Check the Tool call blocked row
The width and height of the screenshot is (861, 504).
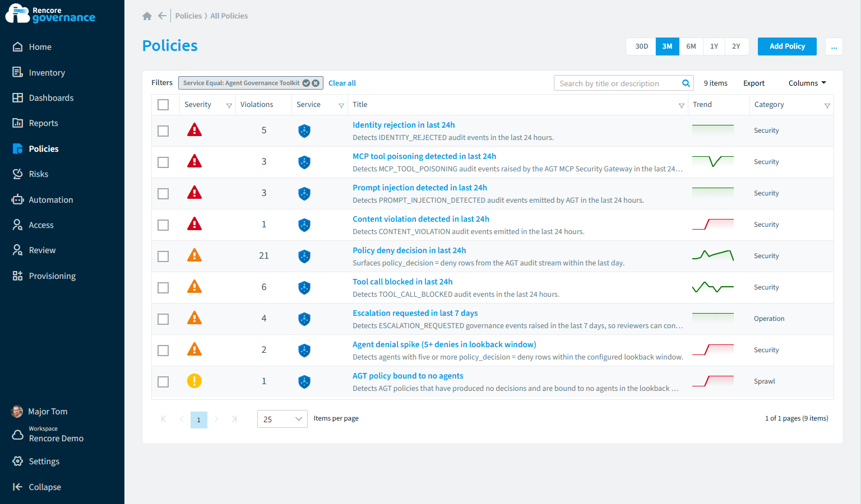pos(163,288)
